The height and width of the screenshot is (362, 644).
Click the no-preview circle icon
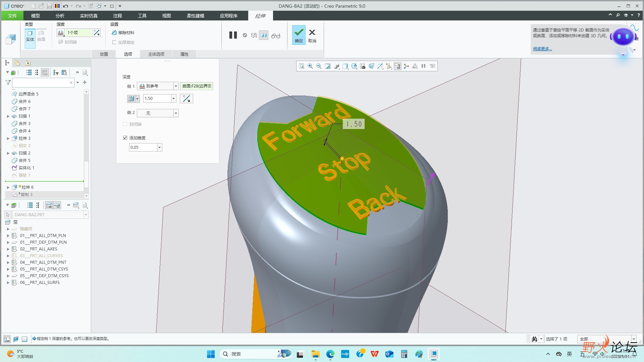pos(245,35)
